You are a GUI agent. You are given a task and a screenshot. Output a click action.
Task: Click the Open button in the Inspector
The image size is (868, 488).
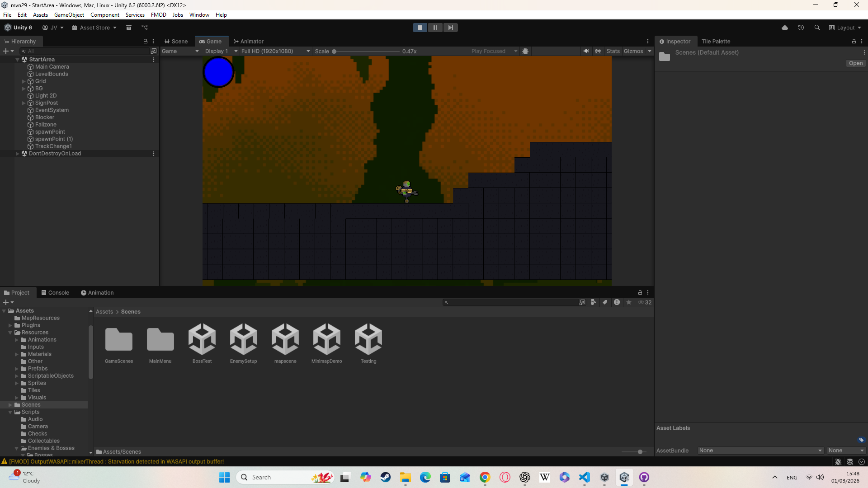[855, 63]
